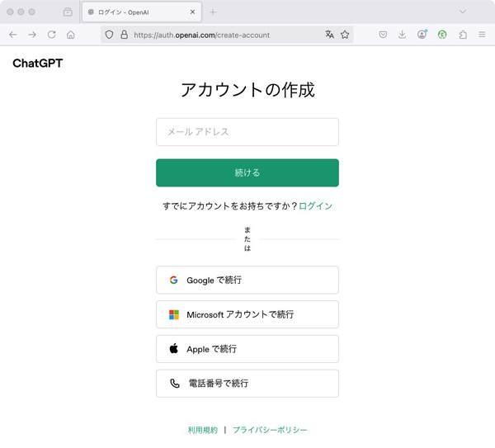The image size is (495, 448).
Task: Show the downloads panel
Action: coord(403,35)
